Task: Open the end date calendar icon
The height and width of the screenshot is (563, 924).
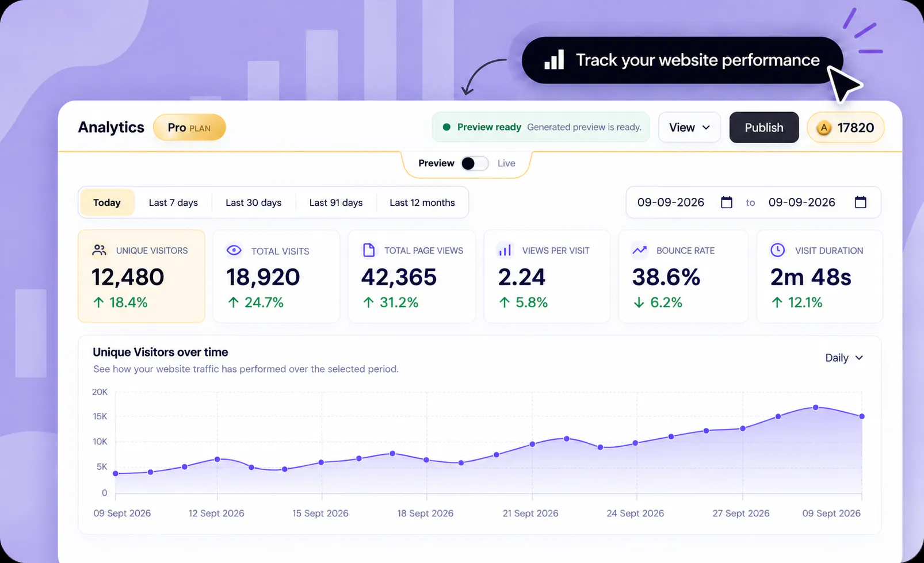Action: point(860,202)
